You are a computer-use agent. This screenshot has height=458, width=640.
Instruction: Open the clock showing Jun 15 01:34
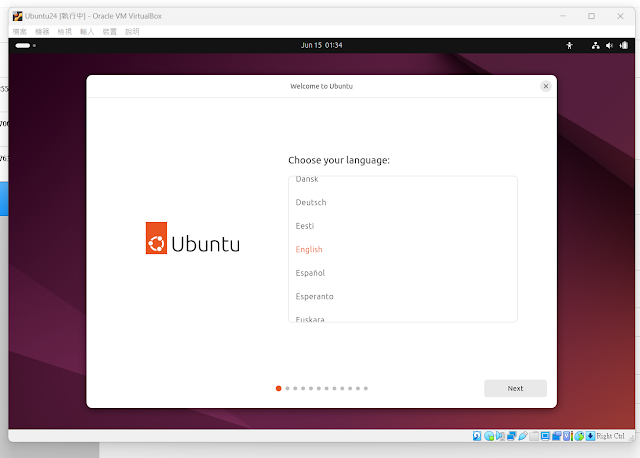322,45
